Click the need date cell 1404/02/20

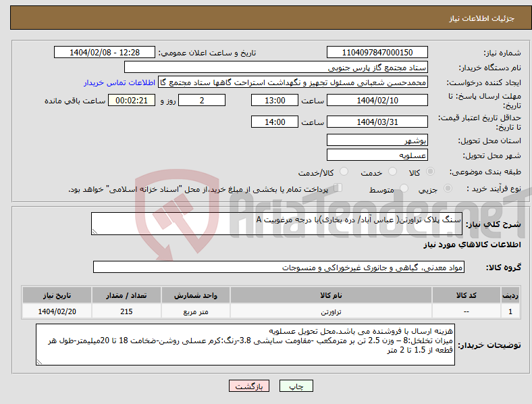click(x=57, y=311)
